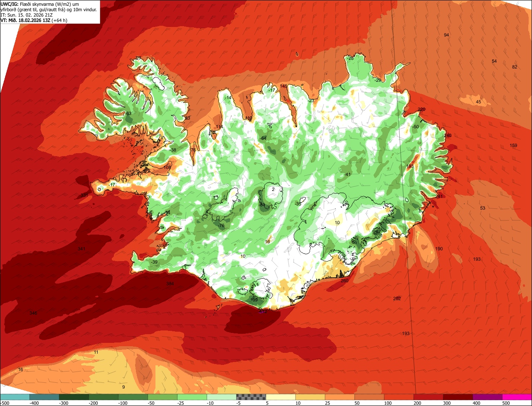Click the '-39' flux value on the map

tap(154, 262)
